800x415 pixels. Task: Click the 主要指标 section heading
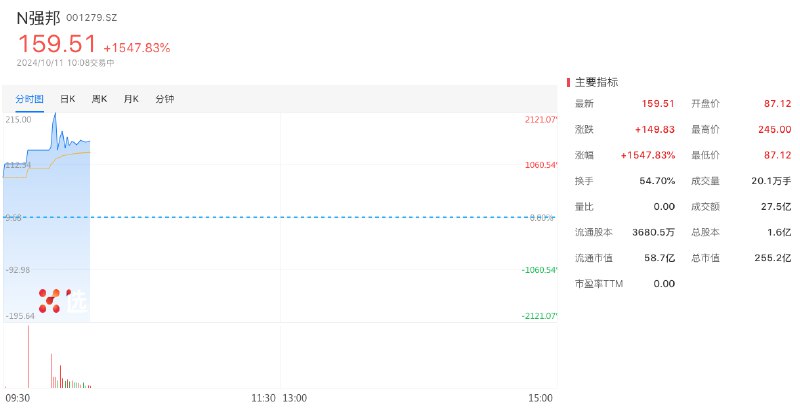click(x=596, y=82)
